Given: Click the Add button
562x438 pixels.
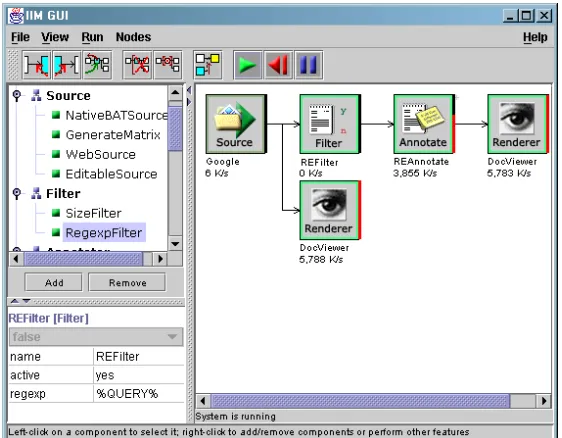Looking at the screenshot, I should point(53,282).
